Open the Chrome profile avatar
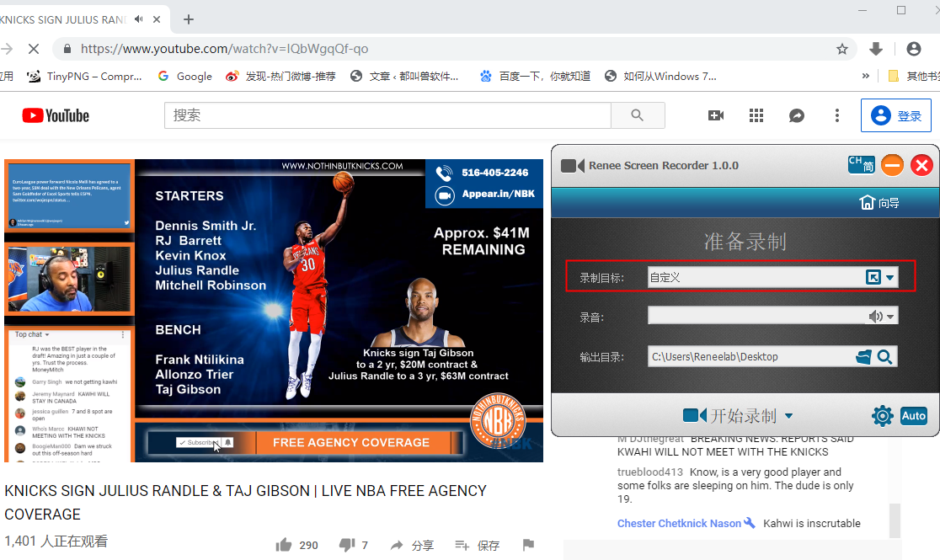 (x=914, y=49)
